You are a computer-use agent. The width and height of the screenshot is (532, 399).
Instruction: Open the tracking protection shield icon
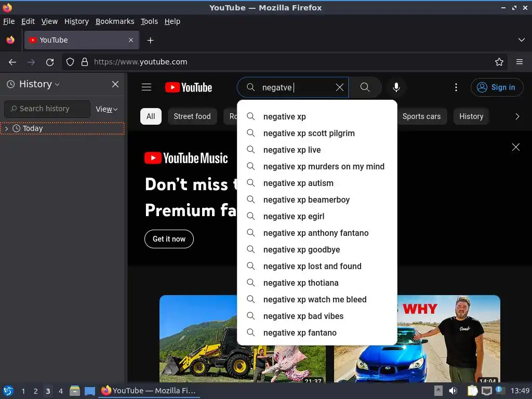pyautogui.click(x=70, y=62)
